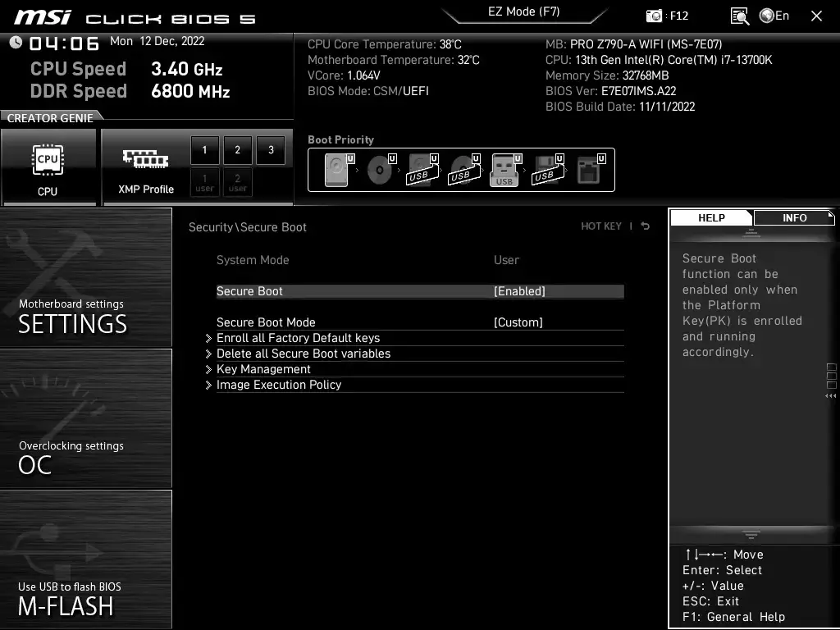Toggle Creator Genie CPU button
Image resolution: width=840 pixels, height=630 pixels.
pyautogui.click(x=48, y=167)
